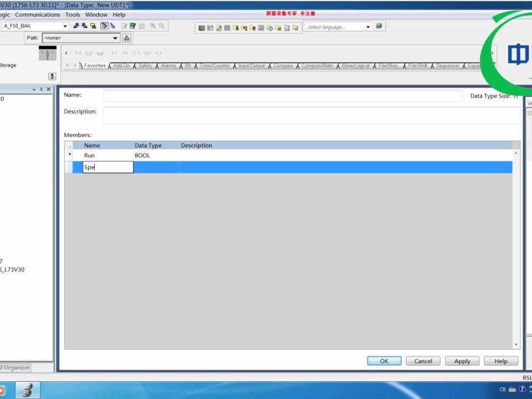Click the Examine On (XIC) contact icon

pyautogui.click(x=114, y=53)
